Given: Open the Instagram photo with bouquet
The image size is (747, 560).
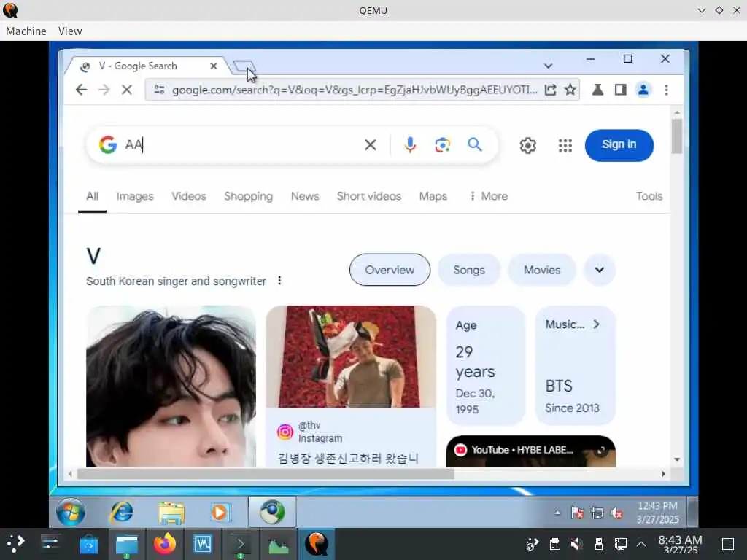Looking at the screenshot, I should point(351,357).
